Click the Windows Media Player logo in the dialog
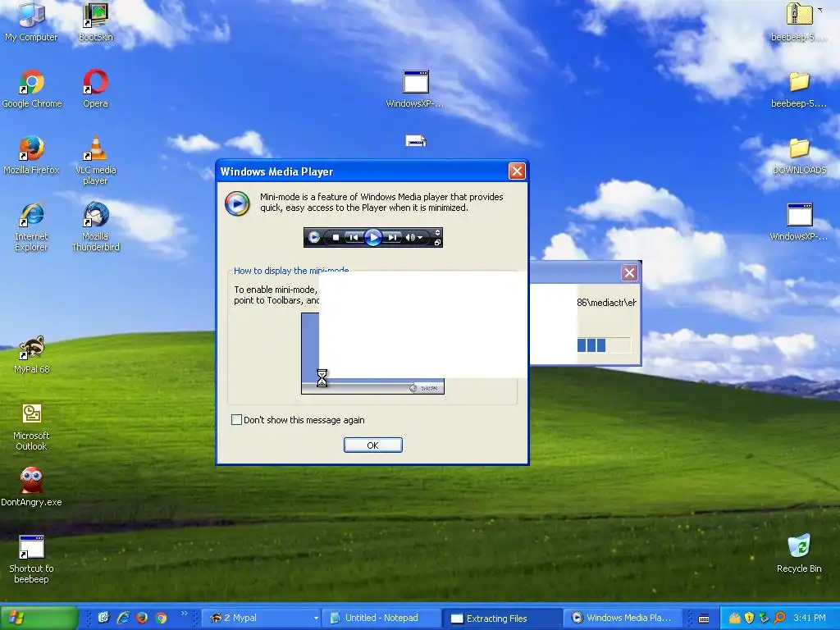The image size is (840, 630). pos(237,203)
